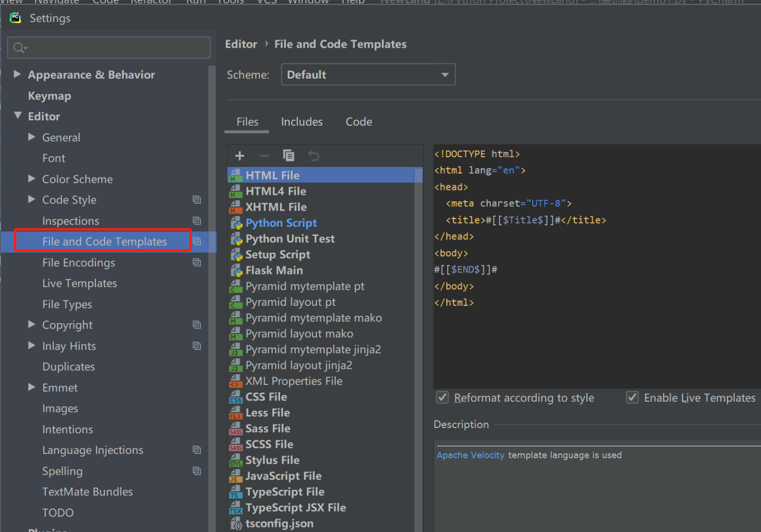This screenshot has height=532, width=761.
Task: Expand the Color Scheme subsection arrow
Action: [x=31, y=179]
